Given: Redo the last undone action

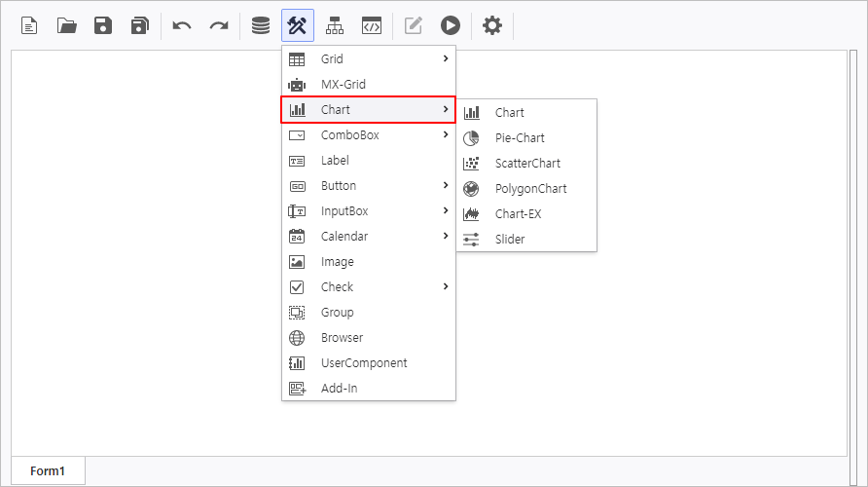Looking at the screenshot, I should 219,25.
